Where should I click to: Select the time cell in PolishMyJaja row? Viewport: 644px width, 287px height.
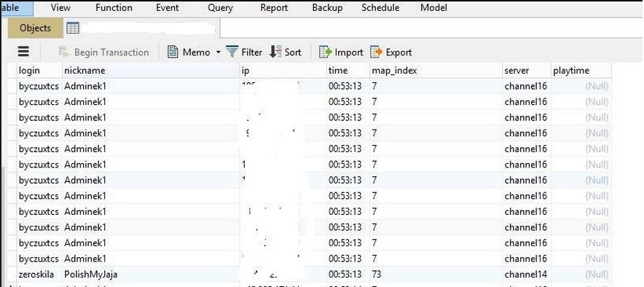pos(348,275)
